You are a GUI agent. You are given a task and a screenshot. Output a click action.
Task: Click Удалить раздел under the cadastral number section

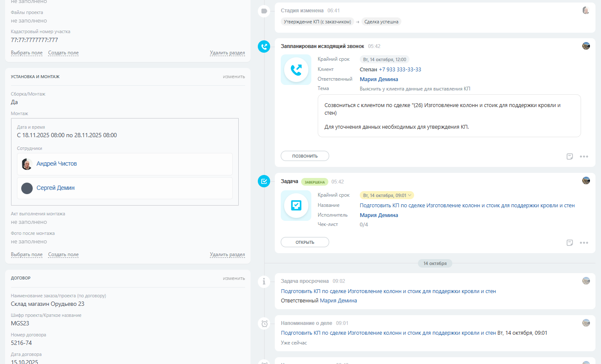click(x=227, y=53)
